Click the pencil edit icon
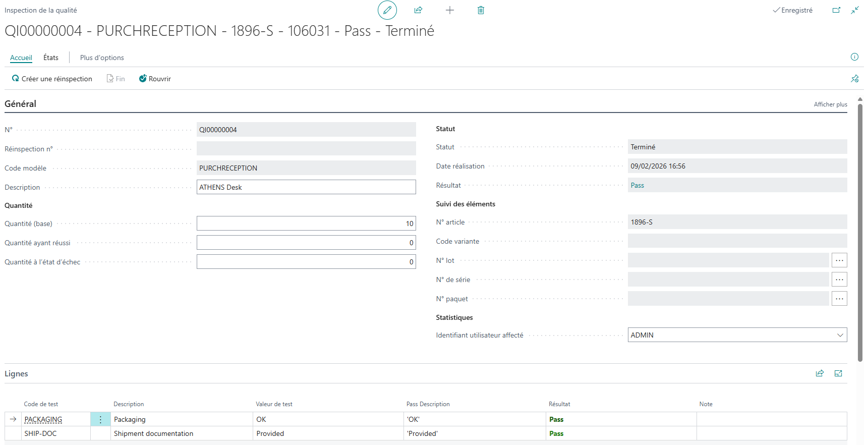Image resolution: width=868 pixels, height=445 pixels. click(x=387, y=10)
